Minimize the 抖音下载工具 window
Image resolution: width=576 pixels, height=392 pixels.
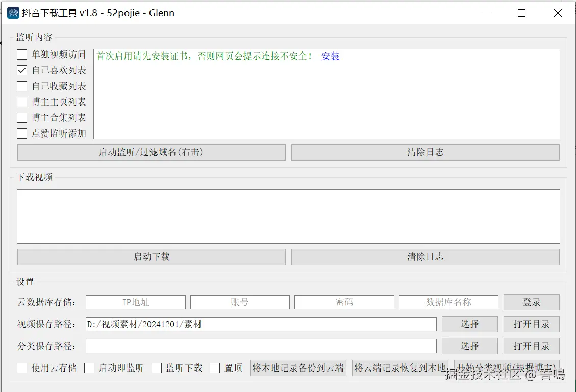coord(486,13)
